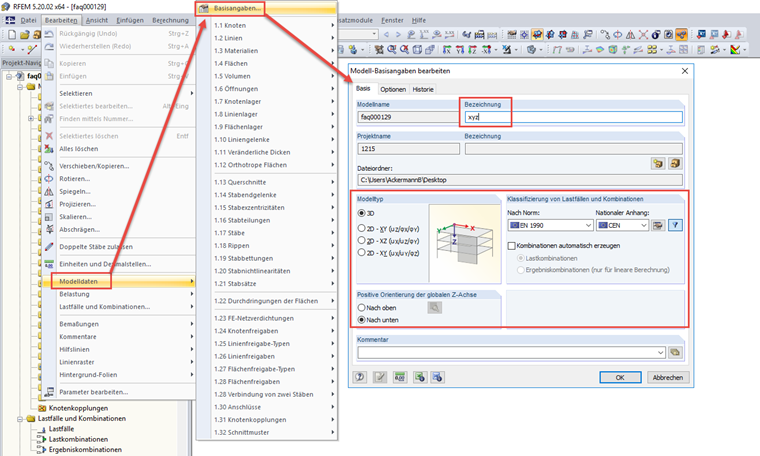The width and height of the screenshot is (760, 456).
Task: Click the Projektname field showing 1215
Action: pos(408,149)
